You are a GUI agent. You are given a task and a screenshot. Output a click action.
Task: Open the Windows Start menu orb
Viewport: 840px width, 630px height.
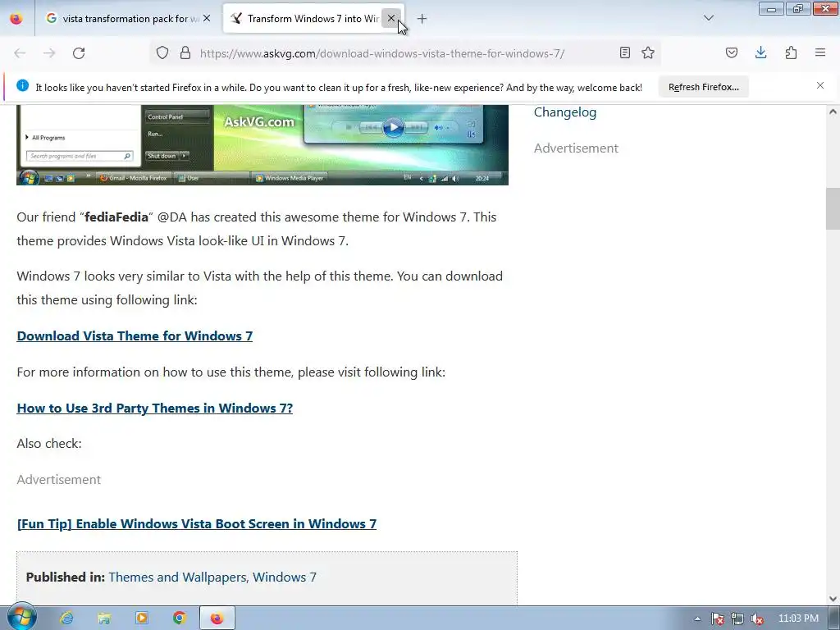[x=21, y=617]
